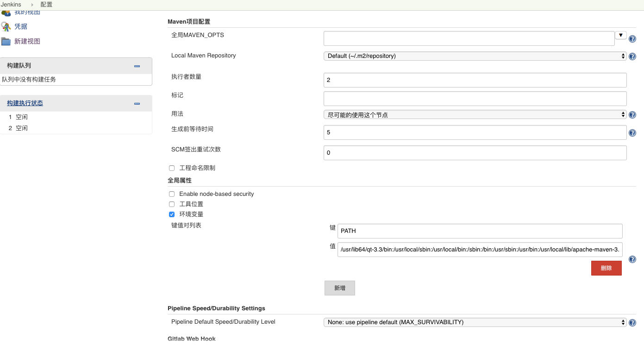The image size is (644, 345).
Task: Click the 新增 button to add variable
Action: tap(339, 288)
